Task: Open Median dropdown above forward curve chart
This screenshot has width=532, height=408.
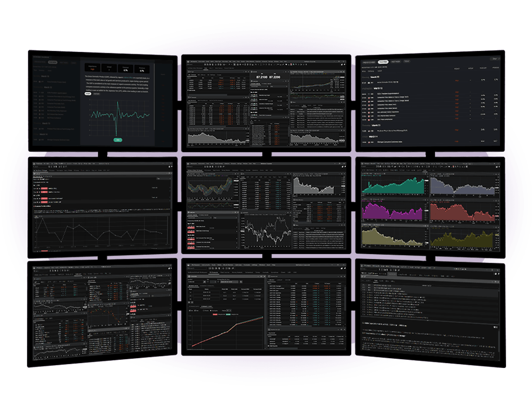Action: pos(229,310)
